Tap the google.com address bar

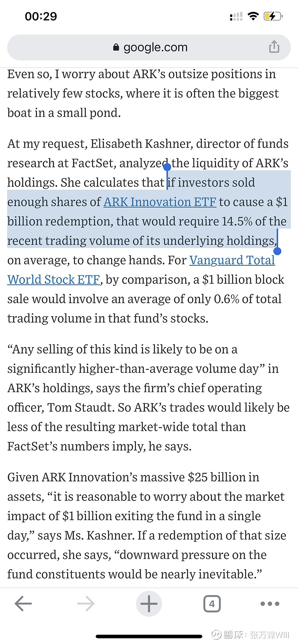(x=149, y=47)
